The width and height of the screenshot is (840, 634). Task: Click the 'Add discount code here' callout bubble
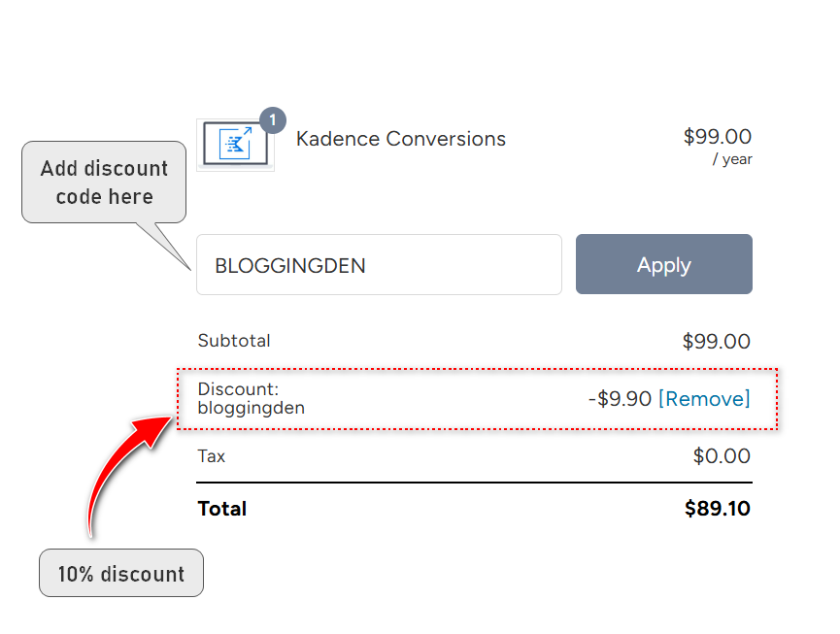coord(103,183)
